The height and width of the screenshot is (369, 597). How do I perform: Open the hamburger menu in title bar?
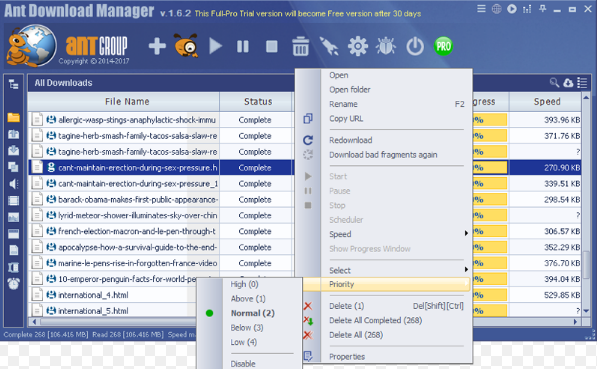click(481, 8)
